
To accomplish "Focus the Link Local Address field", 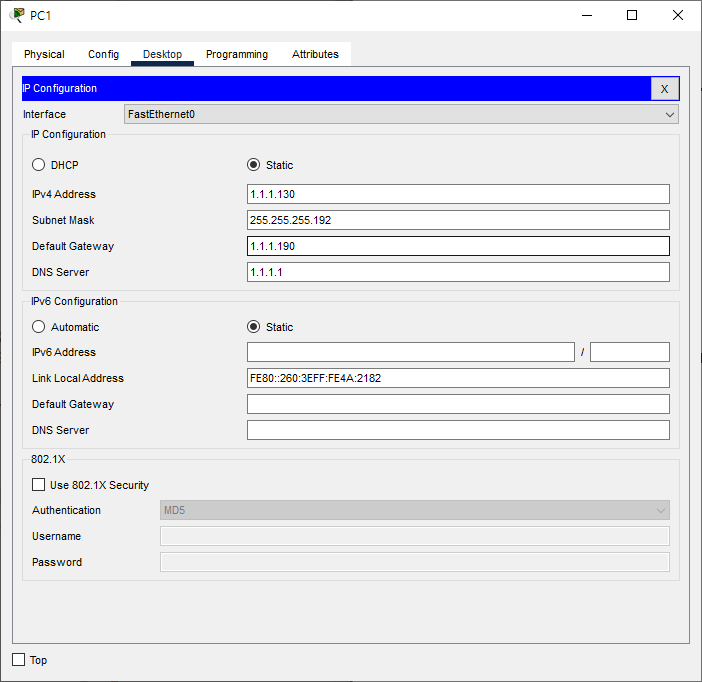I will pos(458,378).
